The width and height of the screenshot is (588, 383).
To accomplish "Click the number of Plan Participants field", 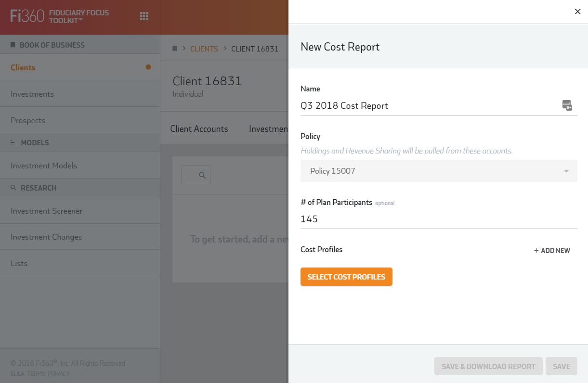I will (438, 219).
